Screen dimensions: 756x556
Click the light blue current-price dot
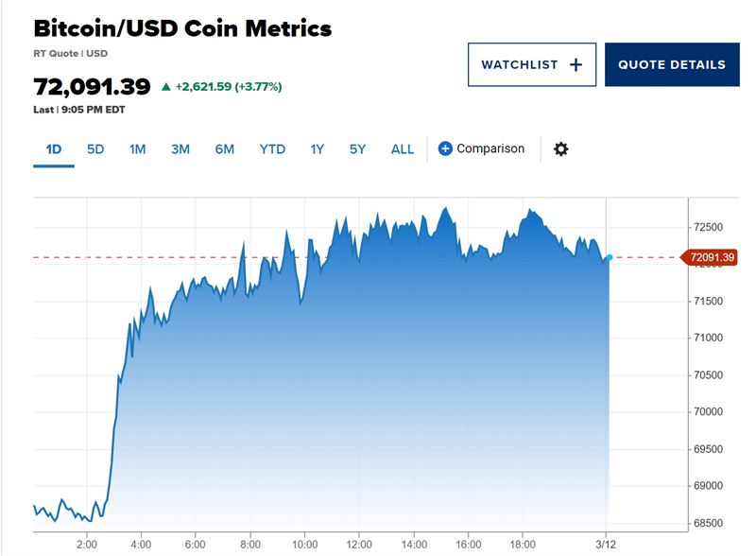click(x=610, y=257)
